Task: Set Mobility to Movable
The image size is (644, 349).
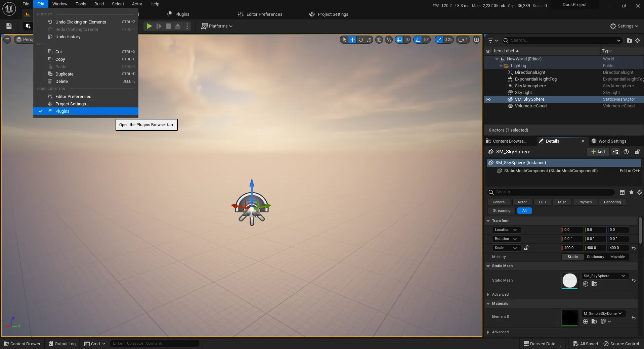Action: pyautogui.click(x=617, y=257)
